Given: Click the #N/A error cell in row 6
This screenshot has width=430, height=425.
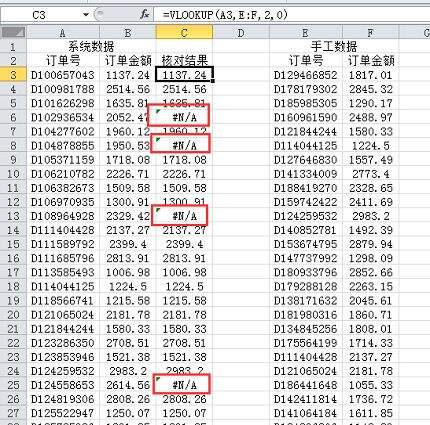Looking at the screenshot, I should click(x=184, y=117).
